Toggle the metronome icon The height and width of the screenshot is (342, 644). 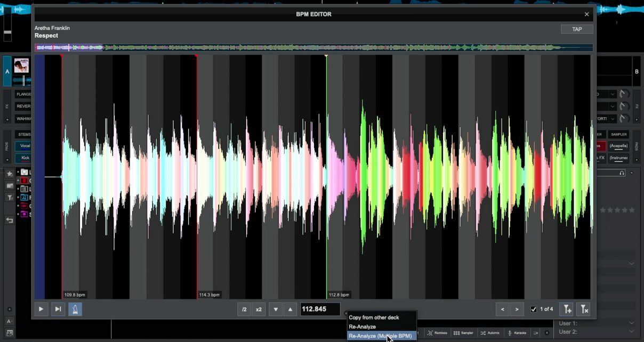(75, 309)
